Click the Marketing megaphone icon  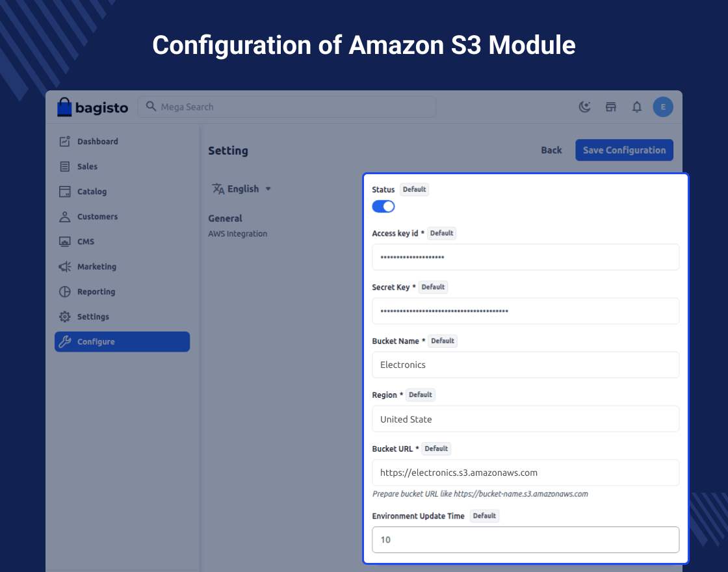pyautogui.click(x=64, y=267)
